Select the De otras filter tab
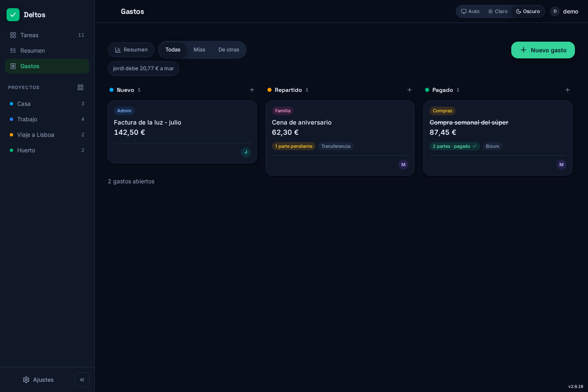Viewport: 588px width, 392px height. point(229,50)
